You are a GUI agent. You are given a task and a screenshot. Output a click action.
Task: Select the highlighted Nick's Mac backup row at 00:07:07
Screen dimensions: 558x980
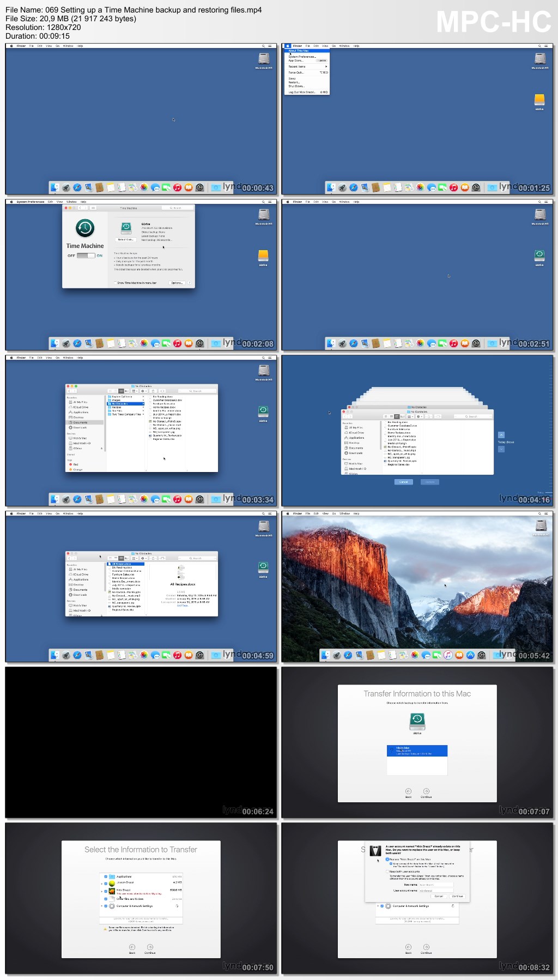417,751
